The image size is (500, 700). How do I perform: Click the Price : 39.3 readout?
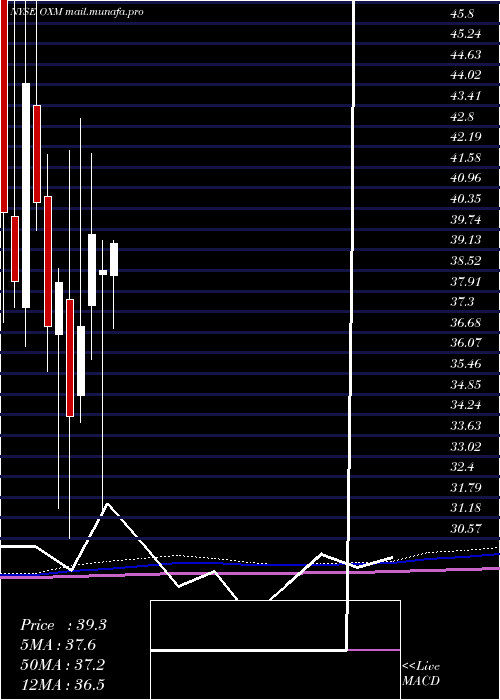63,625
